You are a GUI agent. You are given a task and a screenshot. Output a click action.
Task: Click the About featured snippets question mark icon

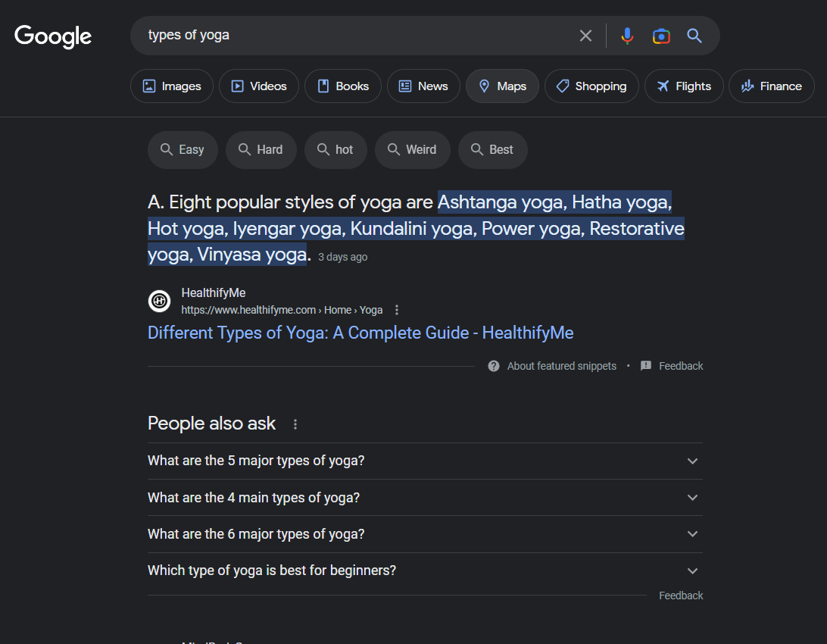point(494,366)
